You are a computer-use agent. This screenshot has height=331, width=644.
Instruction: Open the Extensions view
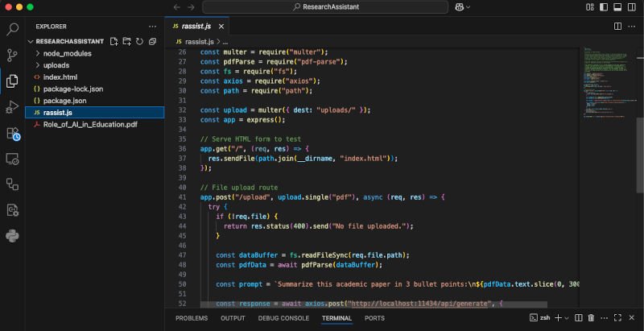[x=12, y=133]
